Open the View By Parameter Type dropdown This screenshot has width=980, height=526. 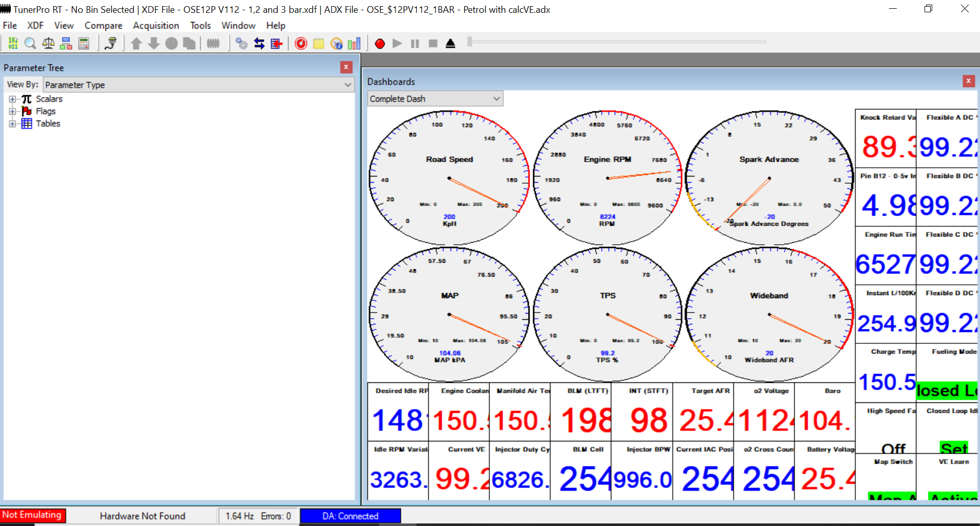pos(198,85)
